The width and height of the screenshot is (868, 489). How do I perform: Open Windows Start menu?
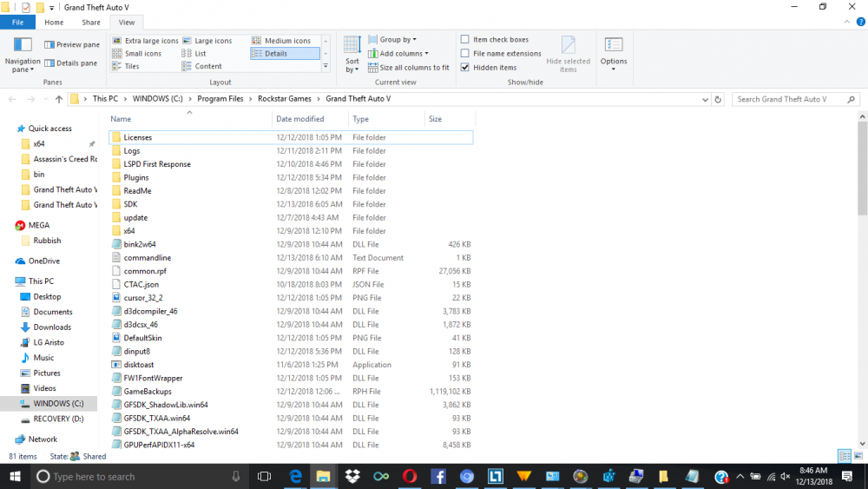point(15,476)
